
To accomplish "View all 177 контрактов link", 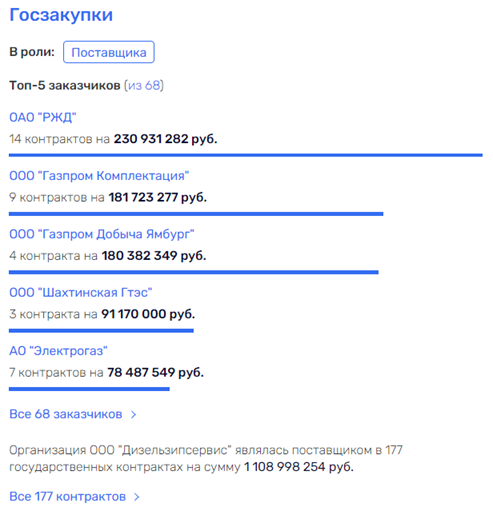I will [x=67, y=496].
